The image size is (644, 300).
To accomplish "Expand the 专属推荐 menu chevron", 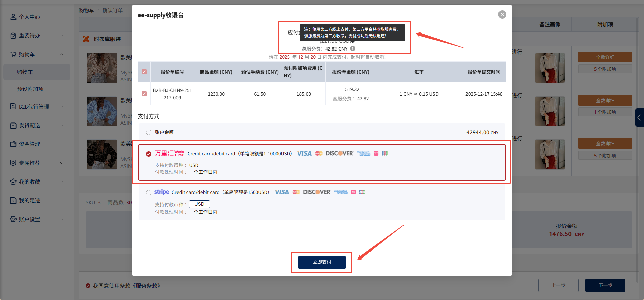I will [62, 163].
